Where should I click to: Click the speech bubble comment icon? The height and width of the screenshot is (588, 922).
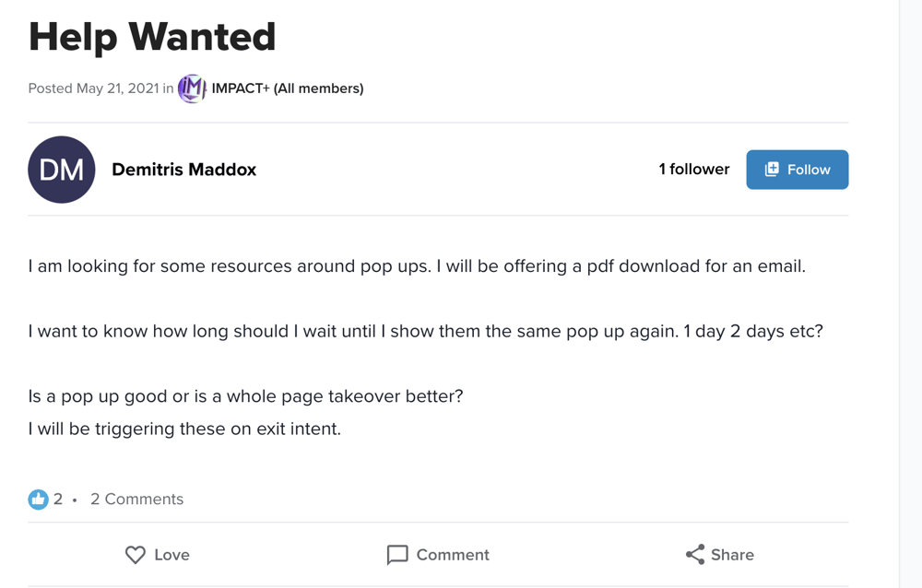tap(397, 555)
